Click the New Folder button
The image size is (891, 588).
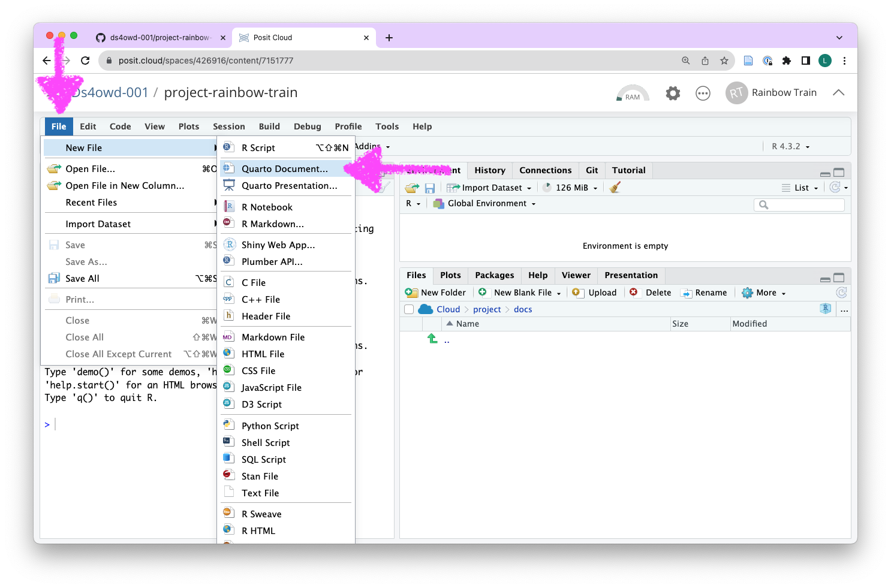tap(436, 293)
